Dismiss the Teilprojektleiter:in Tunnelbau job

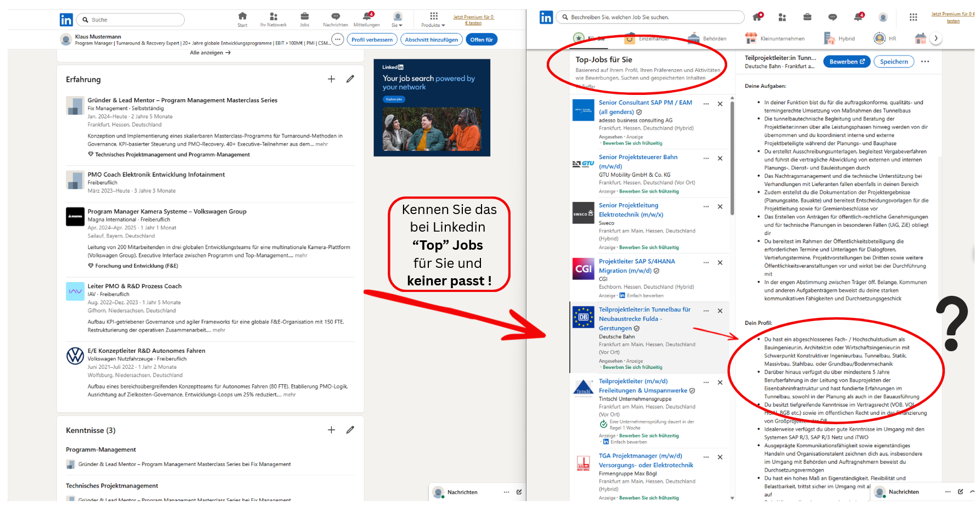point(720,311)
